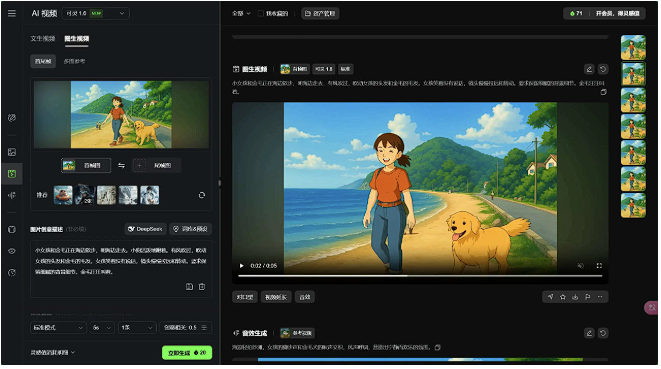Save the prompt using the save icon
This screenshot has height=369, width=661.
[189, 287]
